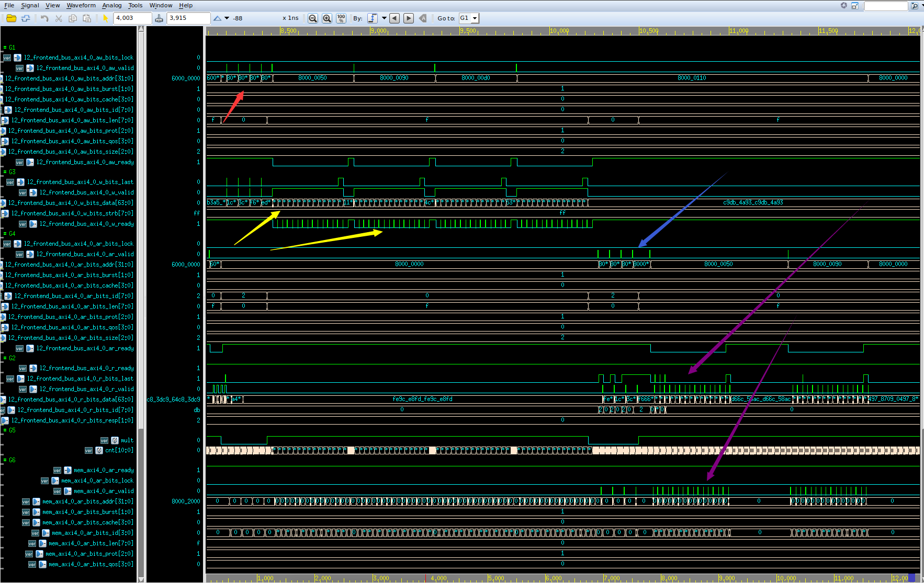Select the Zoom In magnifier tool
924x583 pixels.
click(326, 18)
